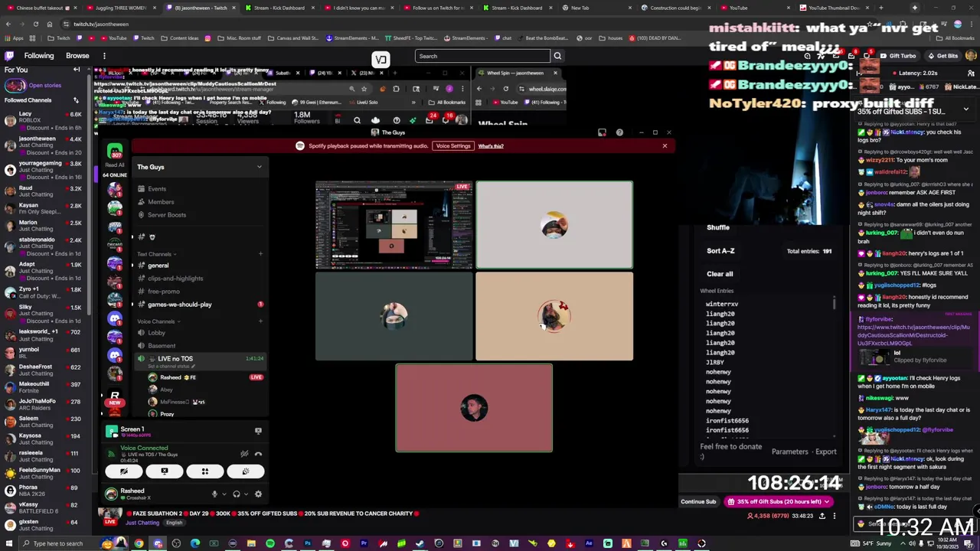Toggle Discord noise suppression icon
Screen dimensions: 980x551
(244, 454)
